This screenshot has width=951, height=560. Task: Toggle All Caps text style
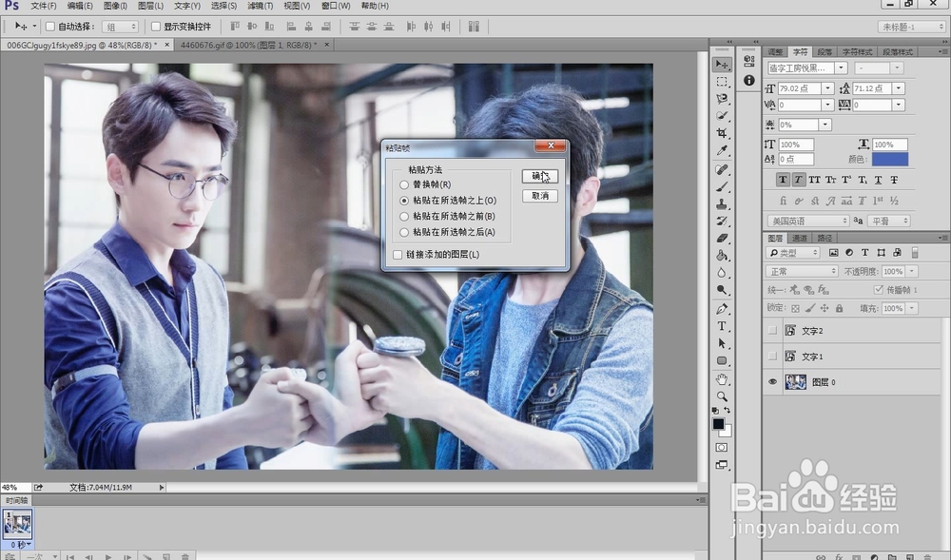click(x=814, y=180)
